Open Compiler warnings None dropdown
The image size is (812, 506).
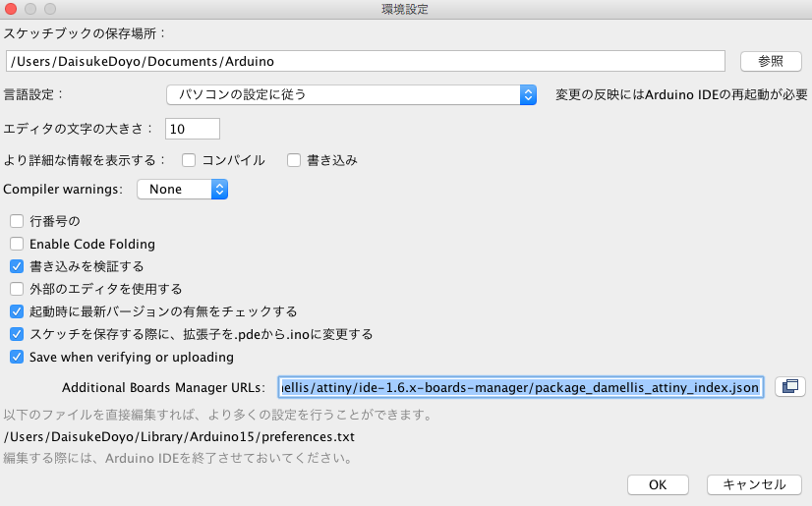[182, 190]
